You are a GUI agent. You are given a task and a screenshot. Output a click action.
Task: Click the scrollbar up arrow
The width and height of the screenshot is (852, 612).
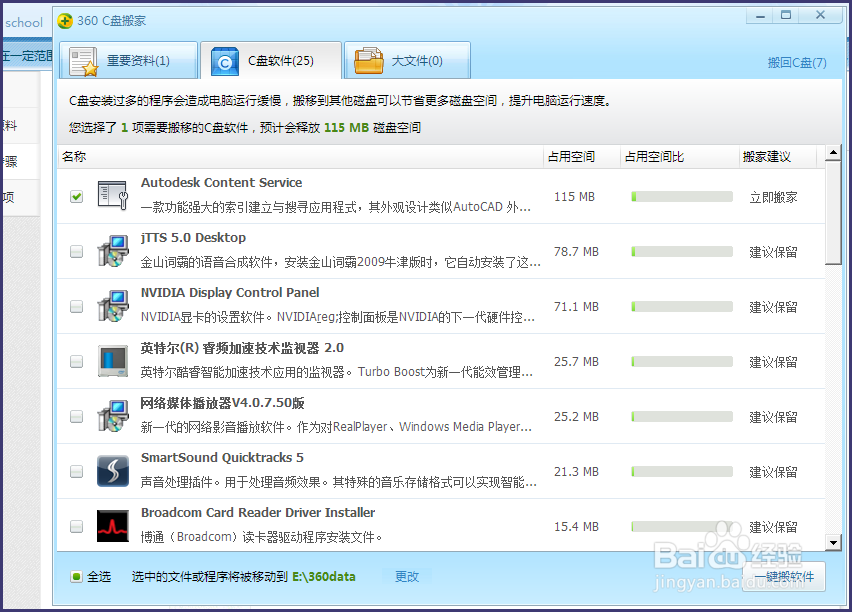point(832,153)
